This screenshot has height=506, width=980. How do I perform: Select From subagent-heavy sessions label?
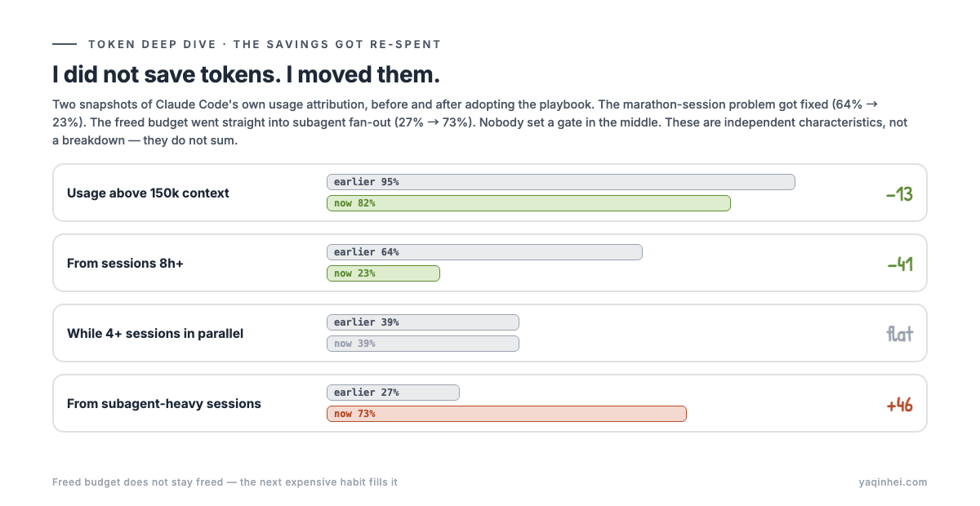tap(164, 404)
